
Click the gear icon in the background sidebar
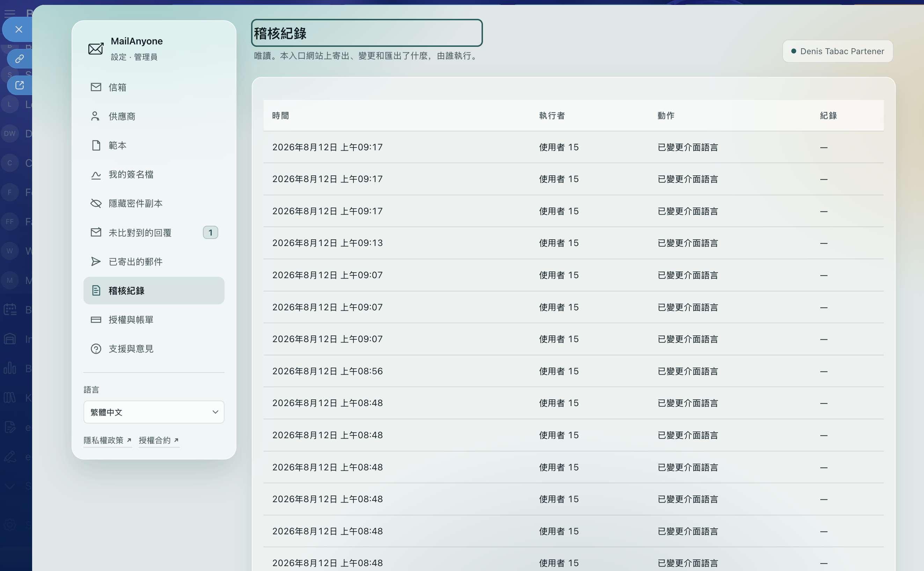click(10, 524)
